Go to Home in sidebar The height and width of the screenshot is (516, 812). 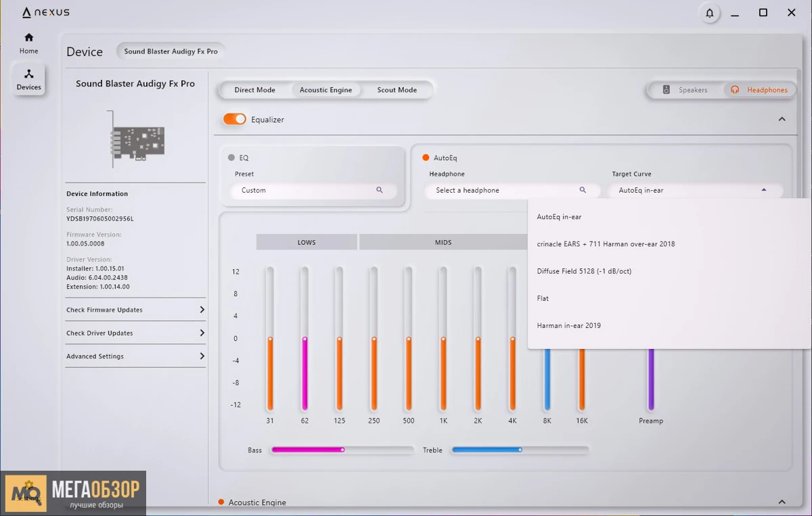point(28,43)
